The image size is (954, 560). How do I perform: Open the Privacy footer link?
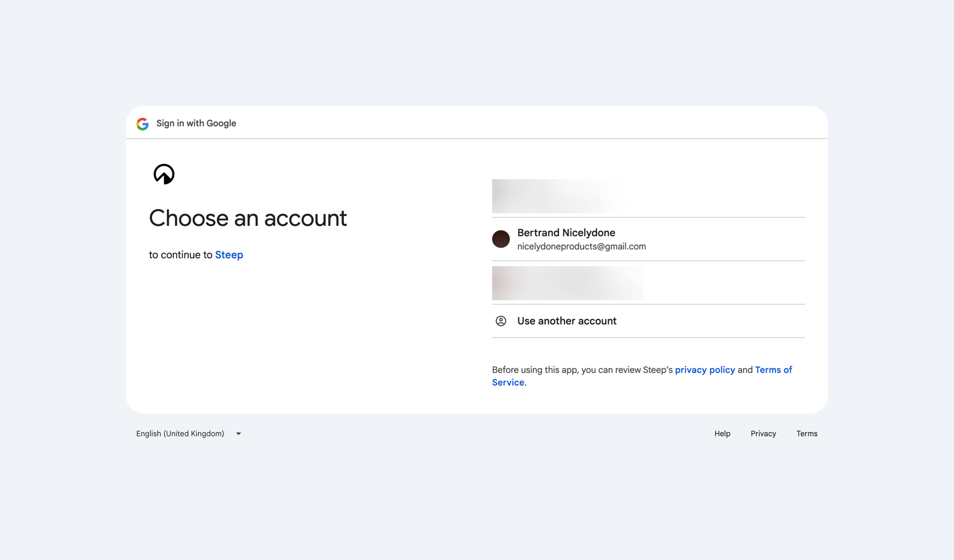763,434
